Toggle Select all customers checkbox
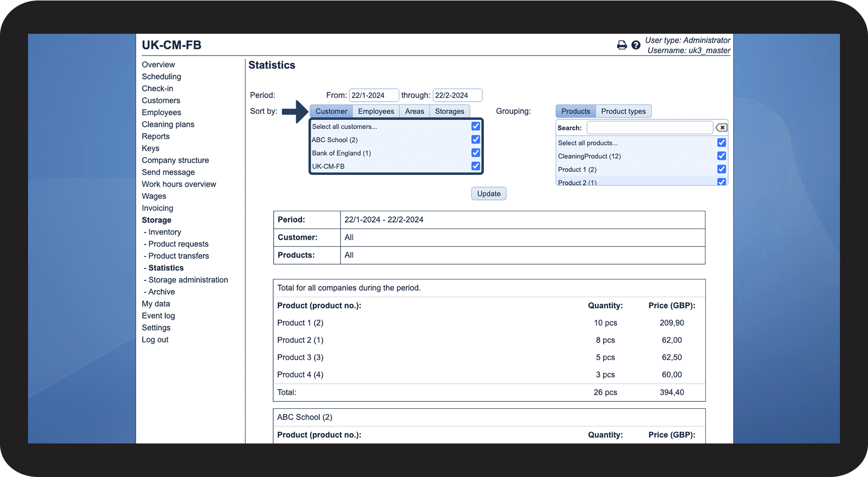This screenshot has height=477, width=868. coord(476,126)
